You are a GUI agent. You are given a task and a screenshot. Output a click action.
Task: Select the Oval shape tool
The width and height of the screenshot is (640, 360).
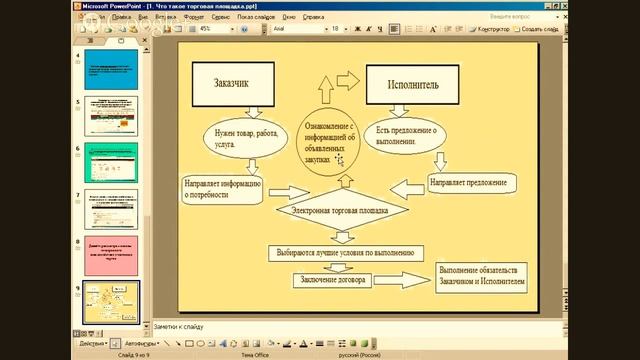[x=200, y=344]
